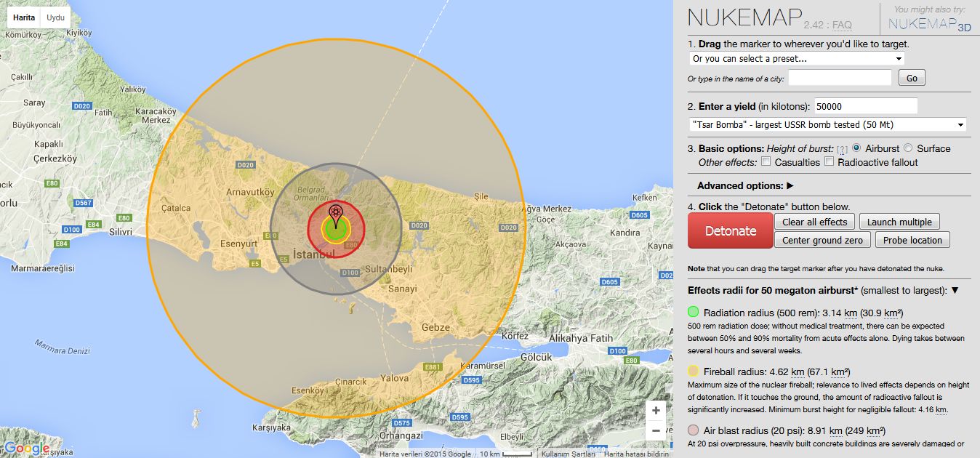Image resolution: width=980 pixels, height=458 pixels.
Task: Click the city name input field
Action: [840, 78]
